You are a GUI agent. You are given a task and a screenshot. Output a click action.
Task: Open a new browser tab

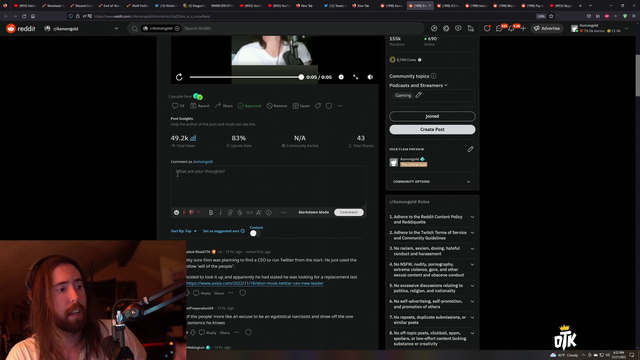coord(580,6)
